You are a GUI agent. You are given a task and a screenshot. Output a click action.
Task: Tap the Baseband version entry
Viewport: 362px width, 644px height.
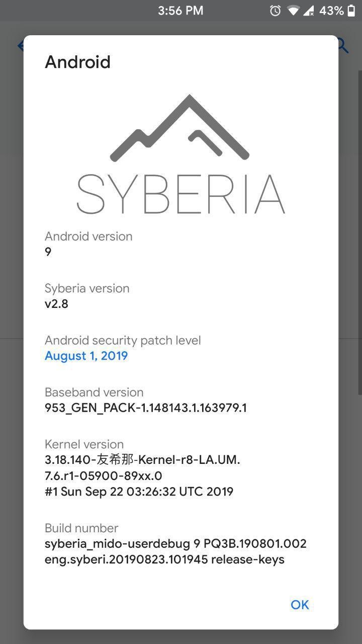[x=181, y=399]
